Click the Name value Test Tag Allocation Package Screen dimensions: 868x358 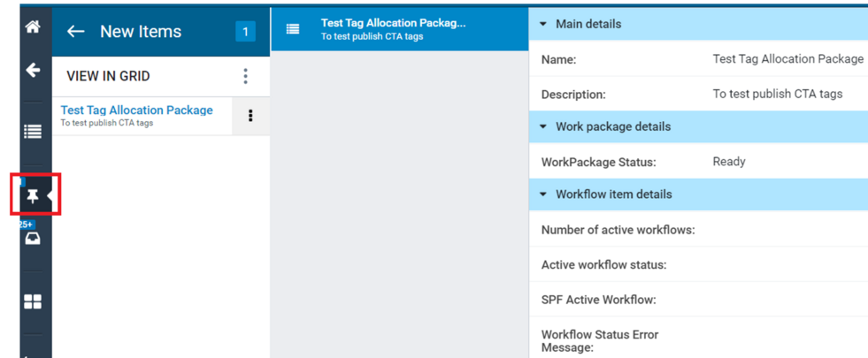(788, 58)
